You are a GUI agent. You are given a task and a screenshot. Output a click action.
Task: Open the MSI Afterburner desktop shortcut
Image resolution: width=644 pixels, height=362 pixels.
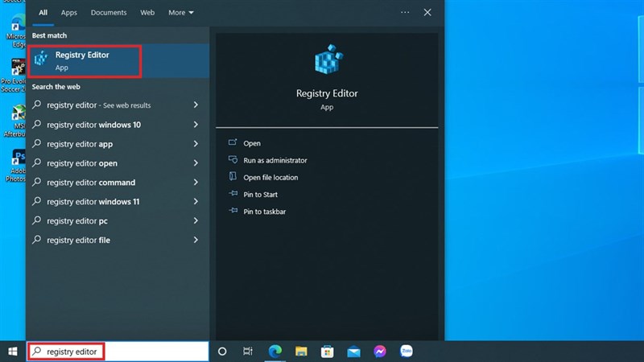pos(16,121)
